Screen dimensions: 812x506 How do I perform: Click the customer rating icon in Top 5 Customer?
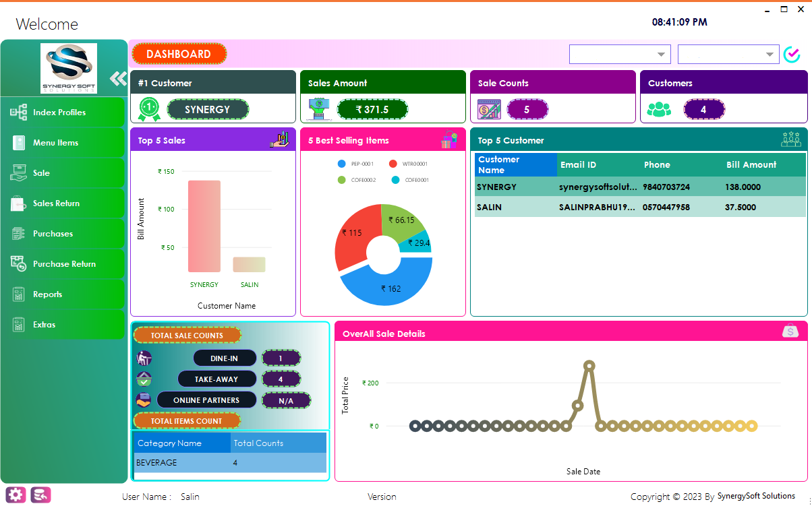[790, 139]
